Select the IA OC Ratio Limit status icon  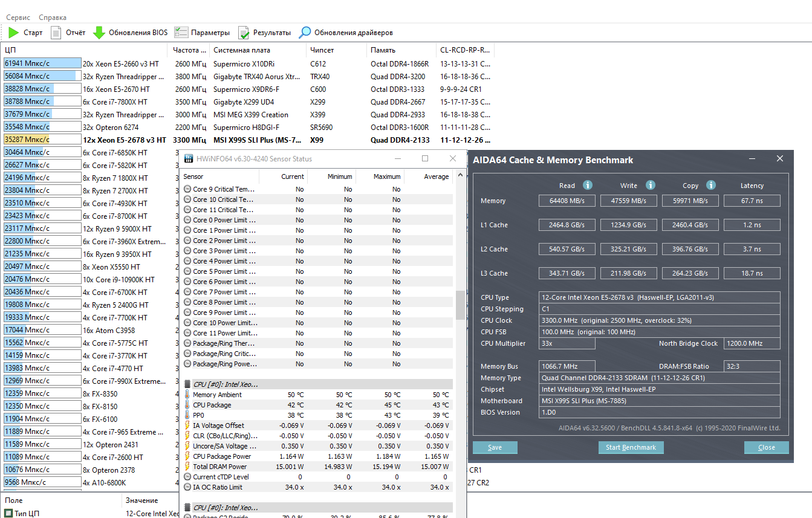pos(187,487)
